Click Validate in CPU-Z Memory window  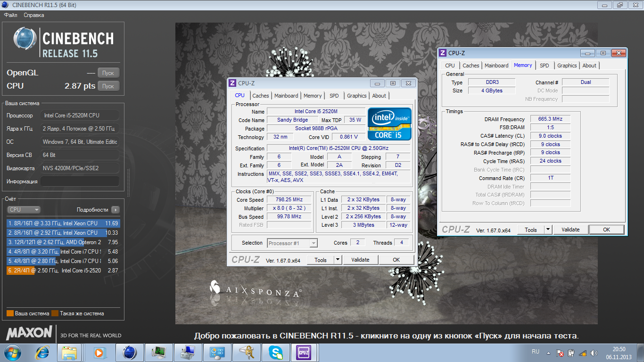571,230
